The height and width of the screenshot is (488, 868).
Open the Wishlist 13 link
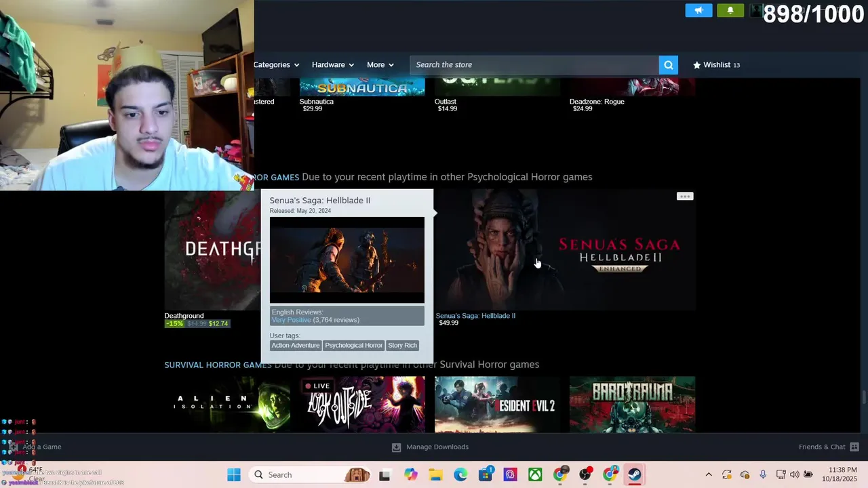(716, 65)
